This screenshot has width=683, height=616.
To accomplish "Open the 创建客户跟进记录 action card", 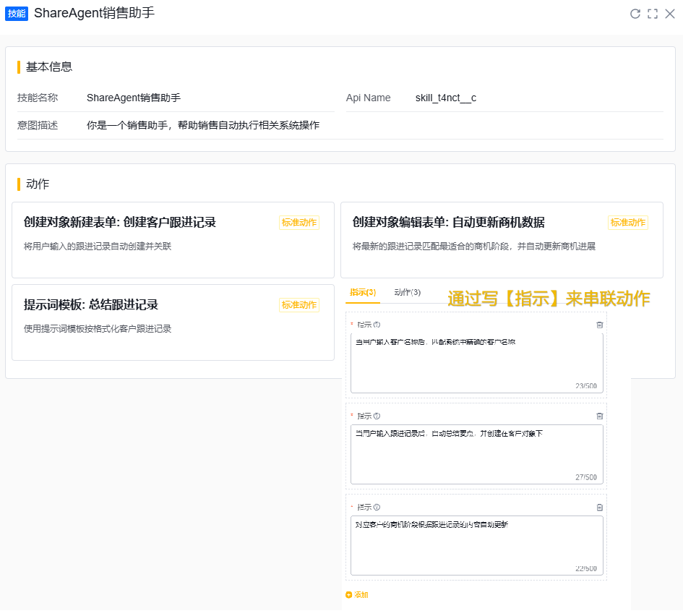I will pos(173,240).
